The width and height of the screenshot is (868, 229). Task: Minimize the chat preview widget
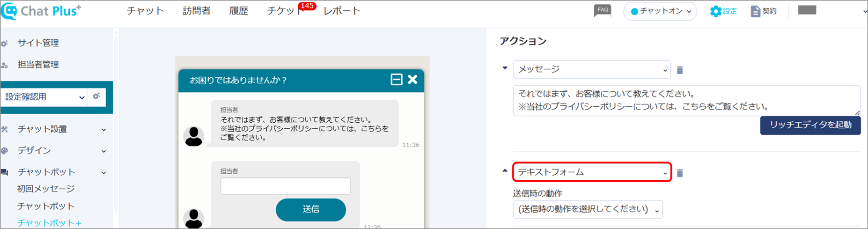(396, 80)
